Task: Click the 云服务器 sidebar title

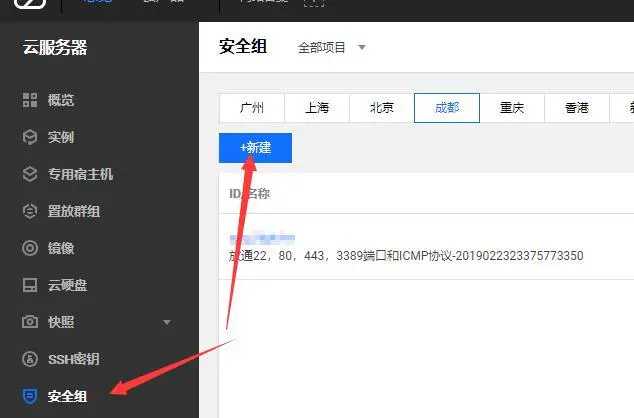Action: (55, 47)
